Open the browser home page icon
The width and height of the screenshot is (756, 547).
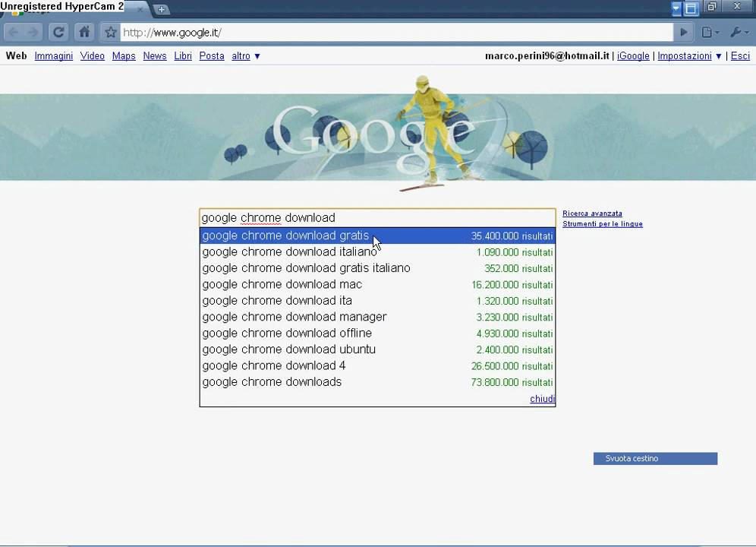pyautogui.click(x=84, y=33)
